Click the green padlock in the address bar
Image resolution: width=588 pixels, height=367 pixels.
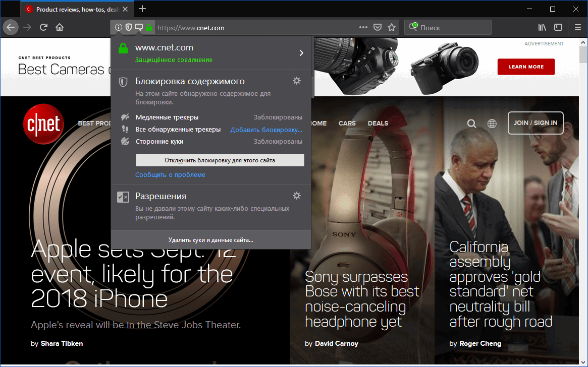[x=149, y=27]
